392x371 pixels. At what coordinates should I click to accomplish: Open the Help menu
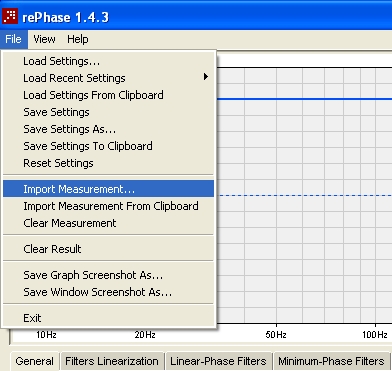click(78, 39)
